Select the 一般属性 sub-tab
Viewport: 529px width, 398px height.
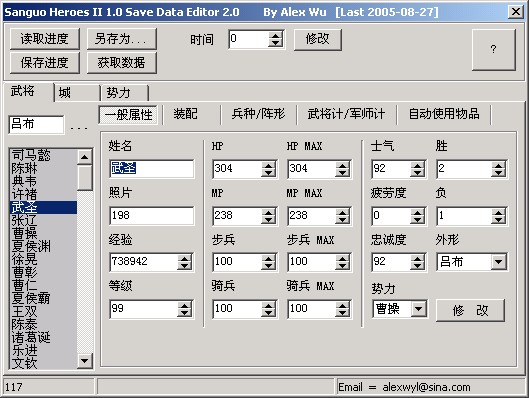[x=129, y=115]
